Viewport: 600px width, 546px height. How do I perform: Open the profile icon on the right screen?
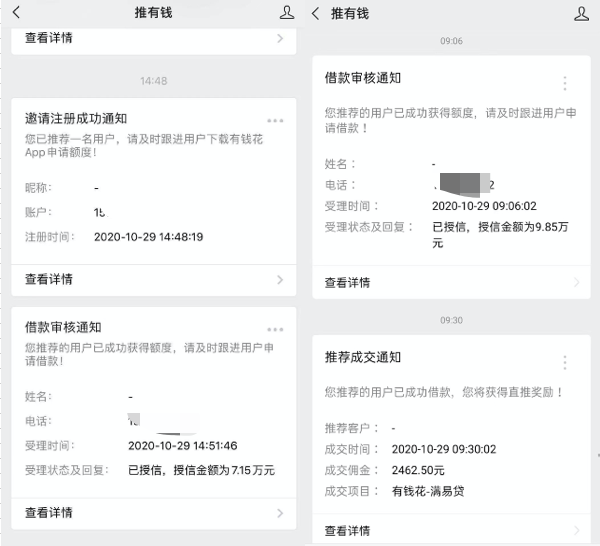point(581,14)
